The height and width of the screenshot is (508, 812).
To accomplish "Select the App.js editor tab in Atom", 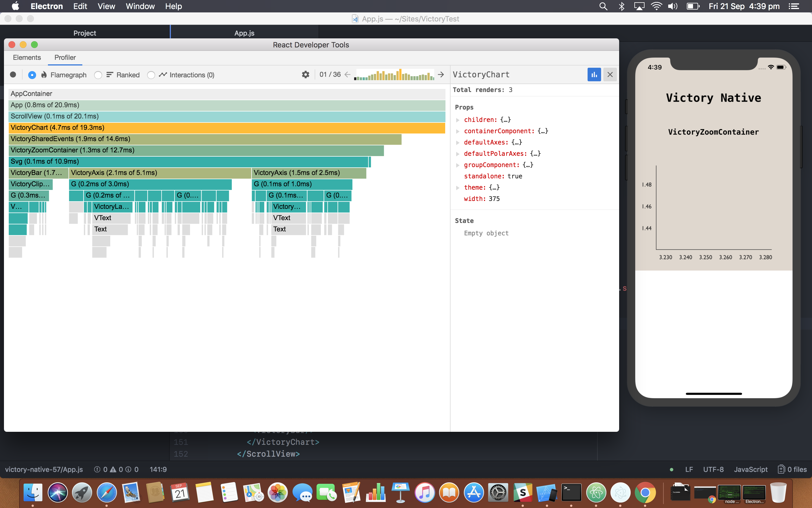I will (244, 33).
